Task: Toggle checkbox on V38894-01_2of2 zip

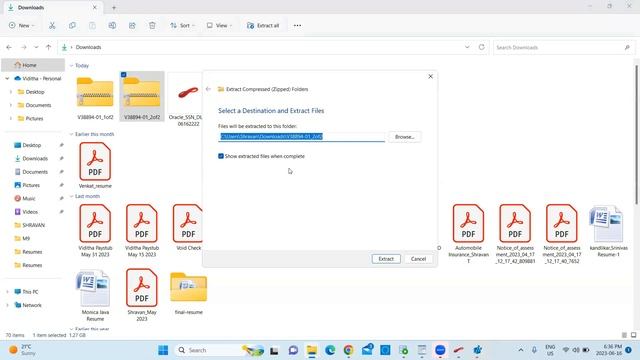Action: pyautogui.click(x=124, y=75)
